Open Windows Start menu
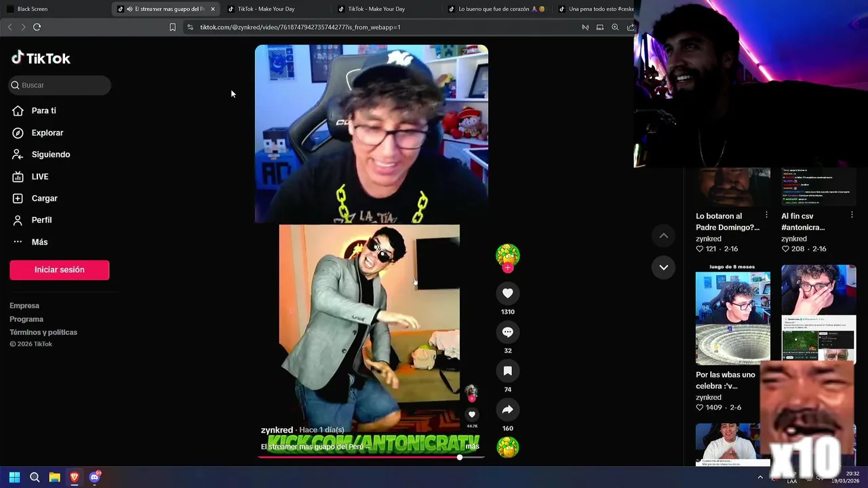The image size is (868, 488). 14,477
